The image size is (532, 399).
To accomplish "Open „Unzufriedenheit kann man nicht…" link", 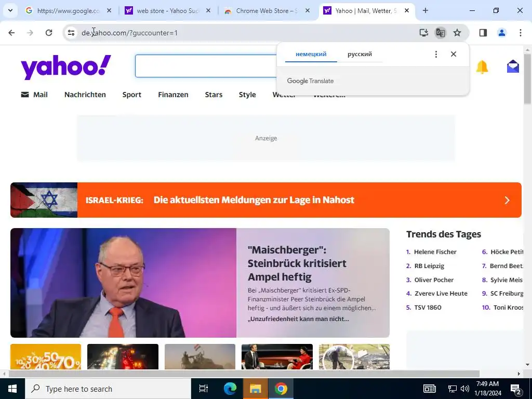I will click(298, 319).
